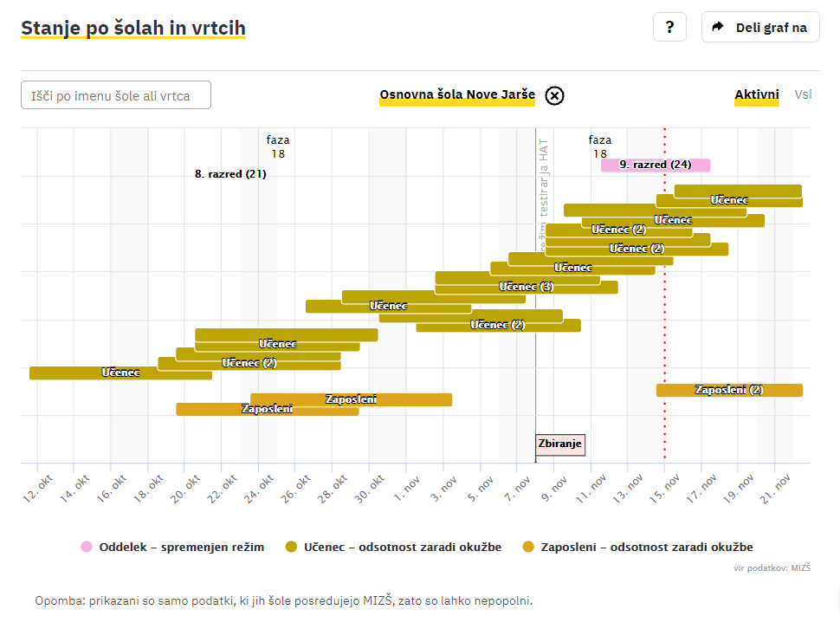
Task: Click the 8. razred (21) label
Action: point(230,173)
